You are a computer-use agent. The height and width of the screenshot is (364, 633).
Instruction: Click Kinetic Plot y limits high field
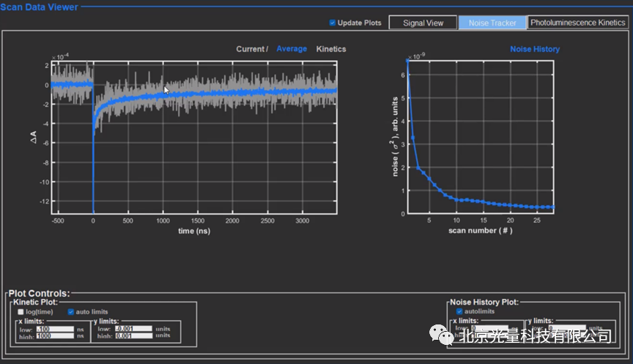[133, 335]
